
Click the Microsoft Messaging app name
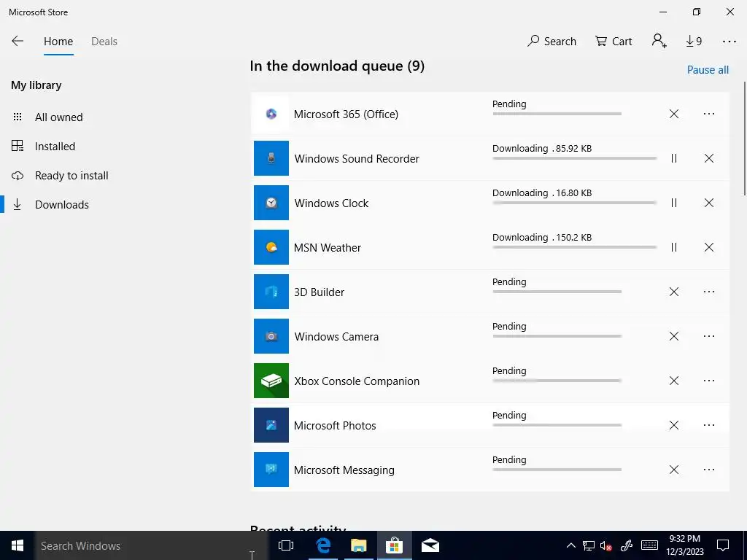coord(344,470)
